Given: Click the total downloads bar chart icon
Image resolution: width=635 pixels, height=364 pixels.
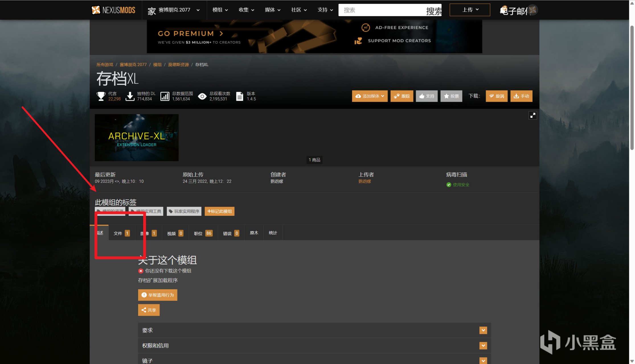Looking at the screenshot, I should pyautogui.click(x=165, y=96).
